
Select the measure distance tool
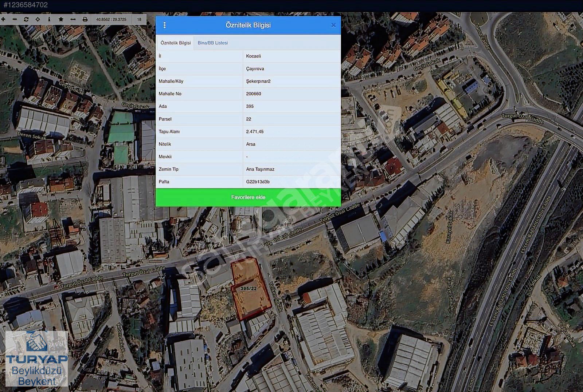[73, 19]
